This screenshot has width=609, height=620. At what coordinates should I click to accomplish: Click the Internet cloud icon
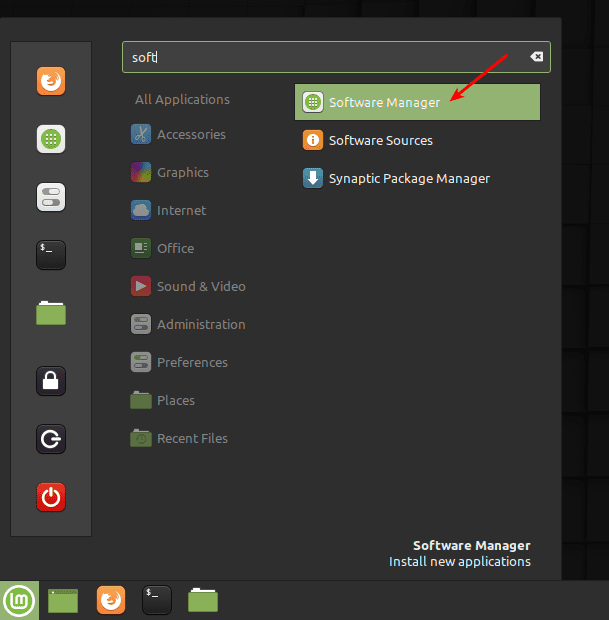coord(141,210)
